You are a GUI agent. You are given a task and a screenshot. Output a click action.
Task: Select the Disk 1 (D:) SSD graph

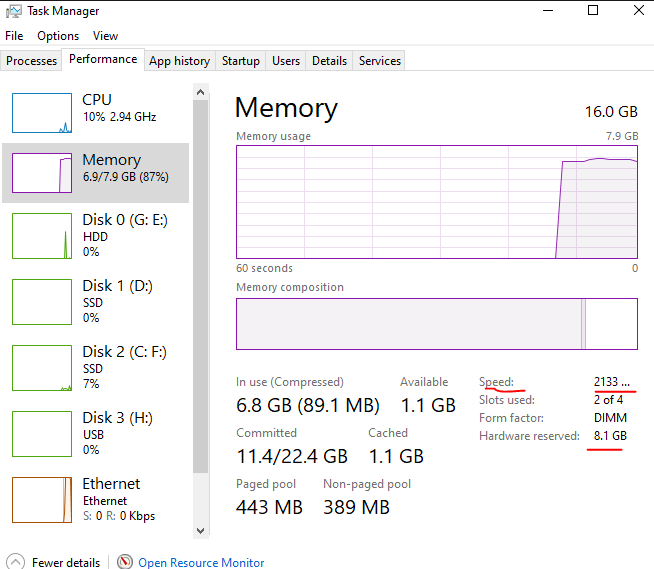pos(42,302)
